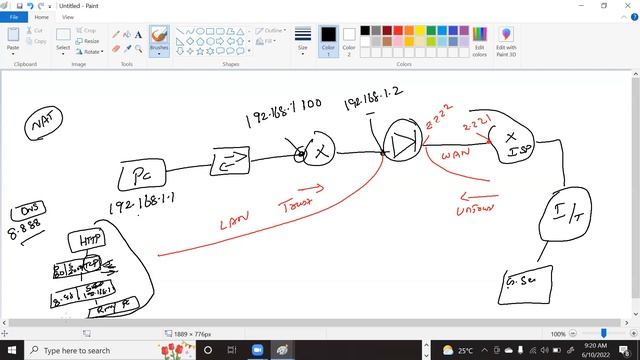Viewport: 640px width, 360px height.
Task: Open the shape Fill dropdown
Action: coord(266,41)
